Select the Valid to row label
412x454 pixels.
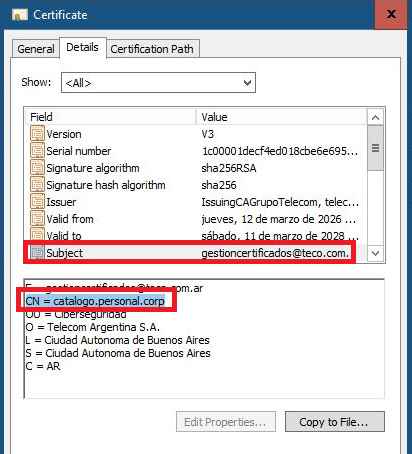[x=64, y=236]
